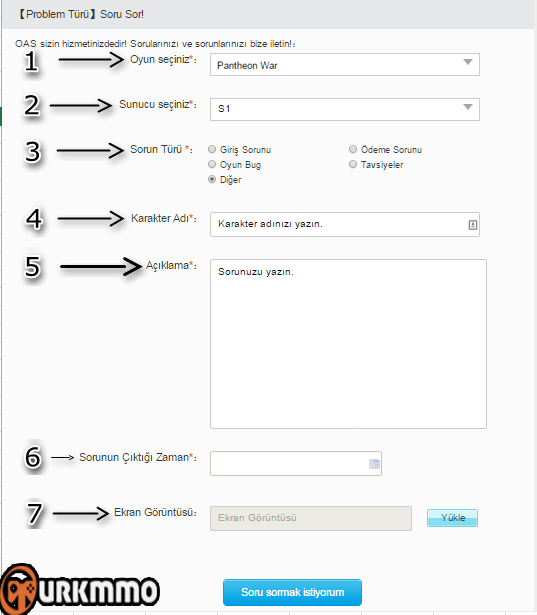Choose the Oyun Bug radio option
Viewport: 537px width, 615px height.
coord(212,164)
